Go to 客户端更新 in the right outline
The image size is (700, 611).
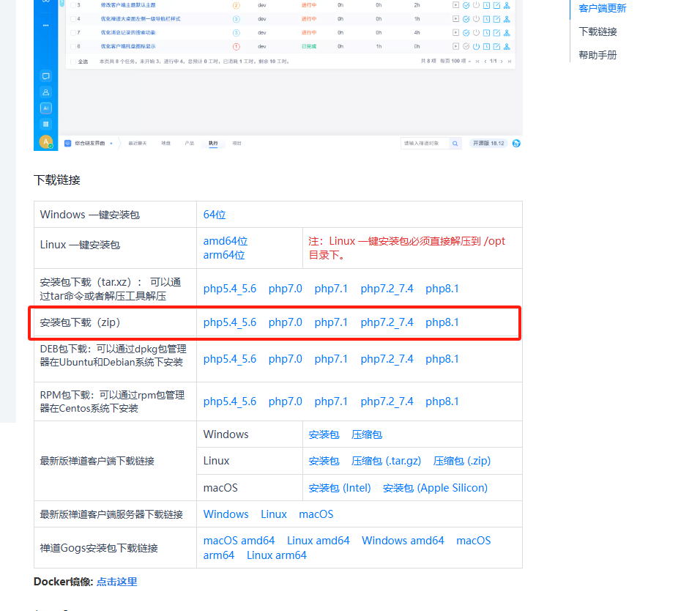click(x=602, y=9)
